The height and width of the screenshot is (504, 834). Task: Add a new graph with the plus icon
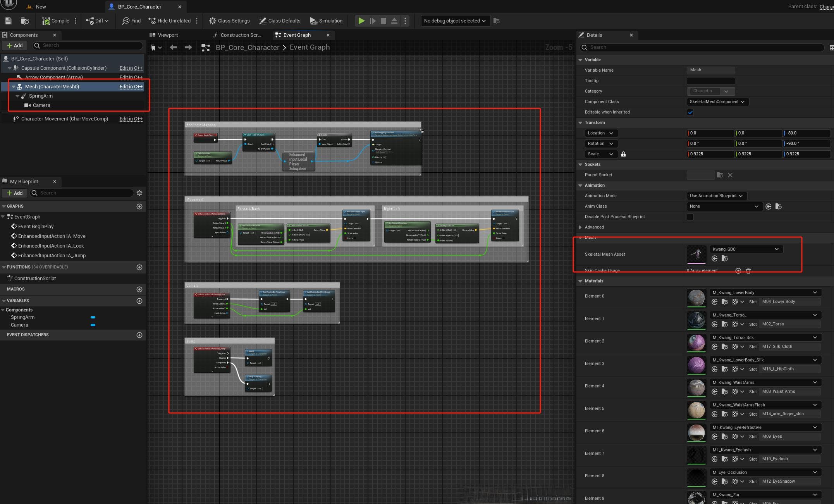pos(139,206)
